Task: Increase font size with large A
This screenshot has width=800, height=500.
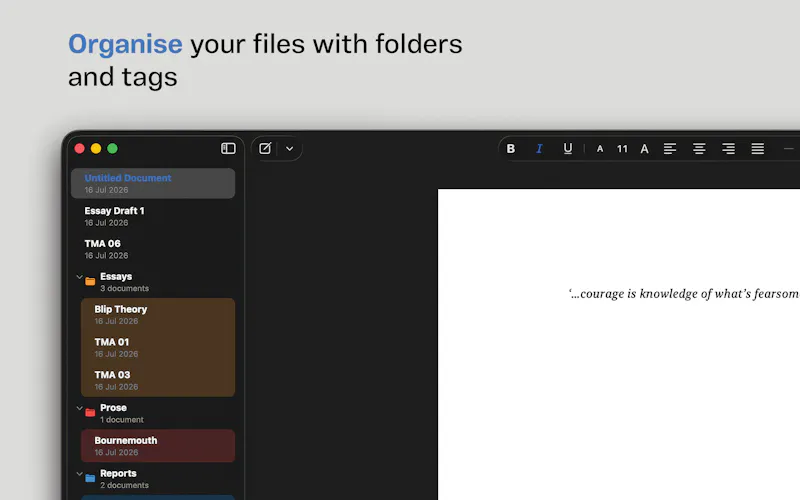Action: (644, 149)
